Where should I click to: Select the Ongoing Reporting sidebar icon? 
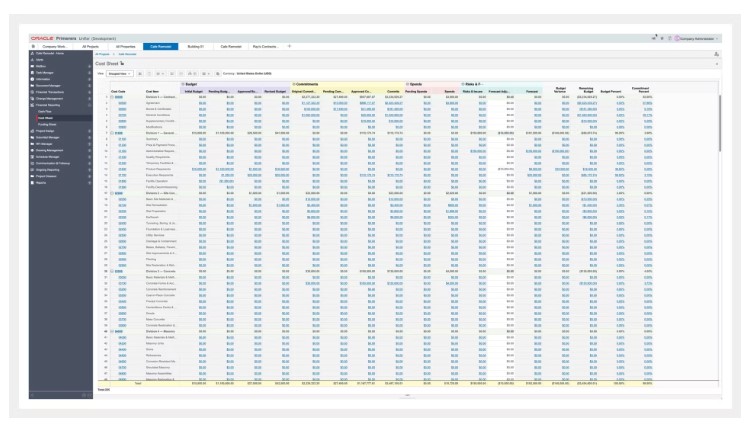pos(32,170)
